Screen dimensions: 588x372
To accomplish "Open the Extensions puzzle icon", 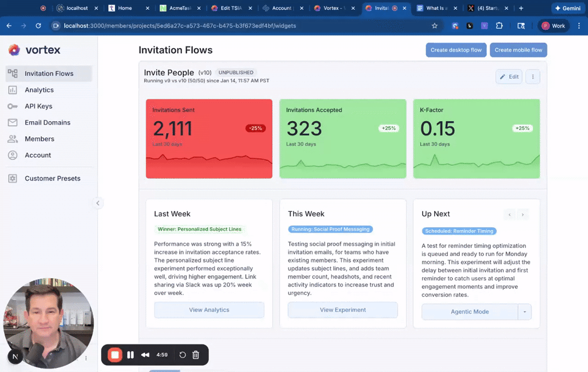I will point(499,26).
